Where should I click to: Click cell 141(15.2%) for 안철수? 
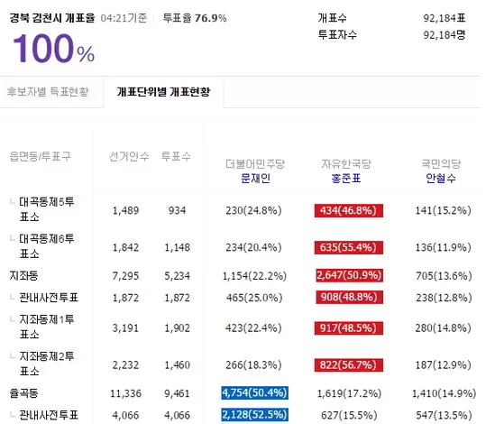pos(444,211)
